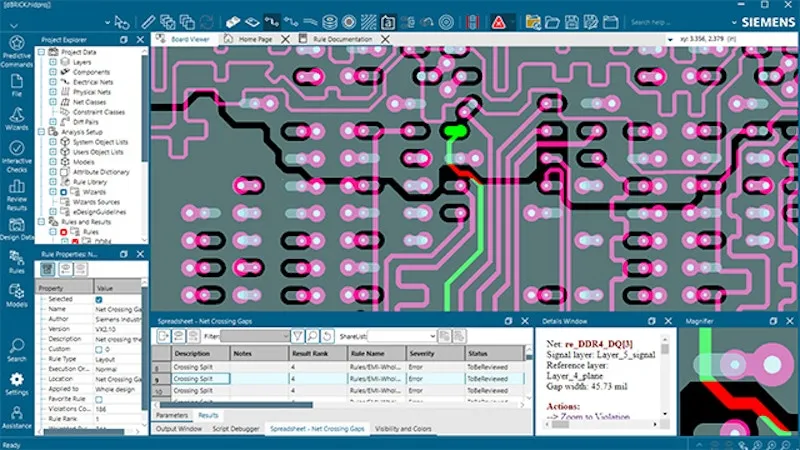Collapse the Analysis Setup tree node
Viewport: 800px width, 450px height.
click(41, 132)
